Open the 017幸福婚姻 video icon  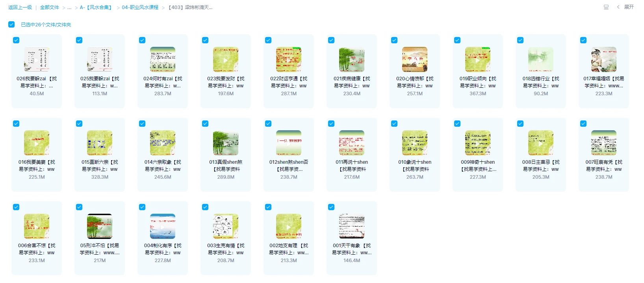pyautogui.click(x=604, y=59)
